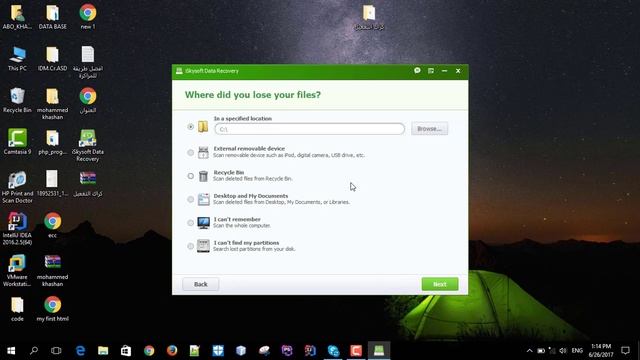Open the HP Print and Scan Doctor icon

click(x=17, y=187)
